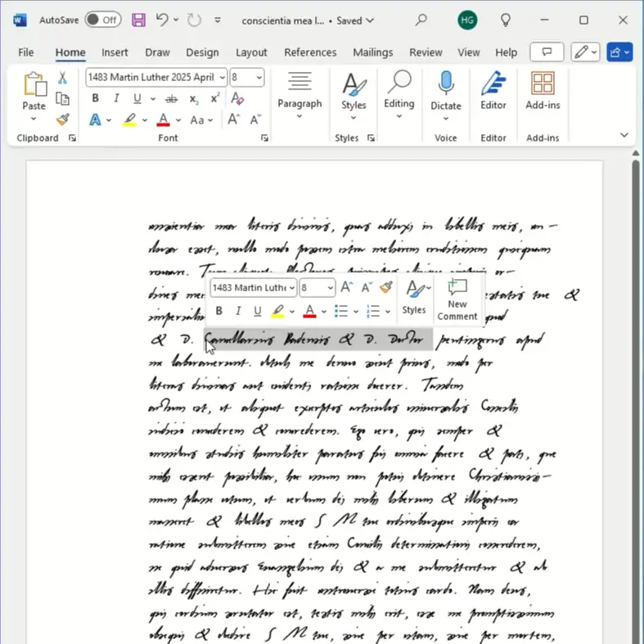Open the Editor pen icon
644x644 pixels.
coord(493,83)
